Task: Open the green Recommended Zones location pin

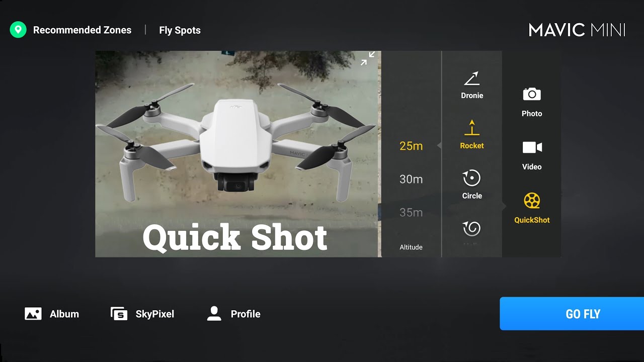Action: [18, 30]
